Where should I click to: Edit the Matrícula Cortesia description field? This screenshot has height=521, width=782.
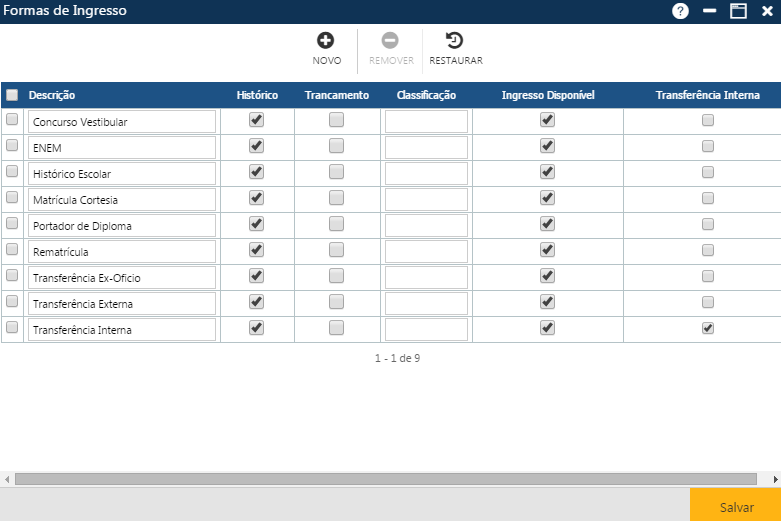pyautogui.click(x=122, y=200)
